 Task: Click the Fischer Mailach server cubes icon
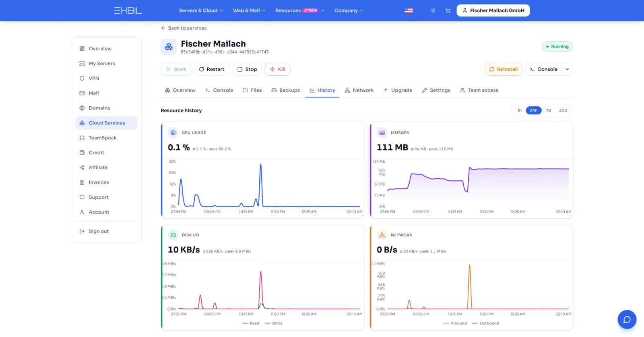click(x=169, y=47)
